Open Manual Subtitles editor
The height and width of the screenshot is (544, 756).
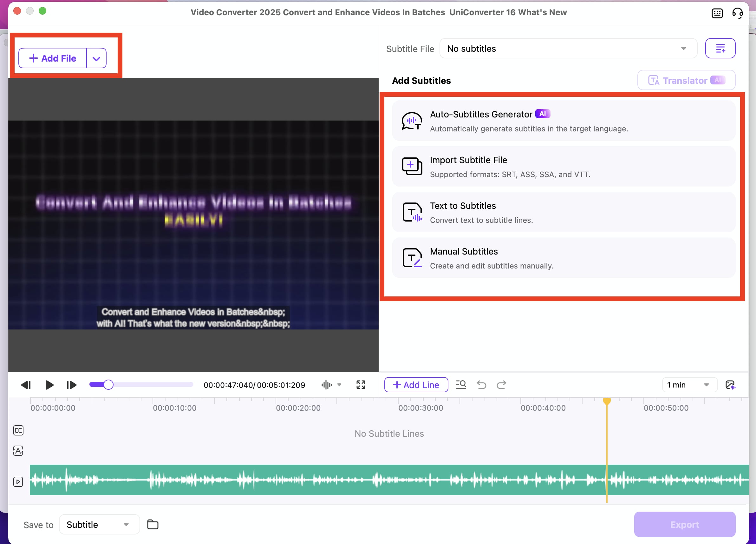click(563, 258)
